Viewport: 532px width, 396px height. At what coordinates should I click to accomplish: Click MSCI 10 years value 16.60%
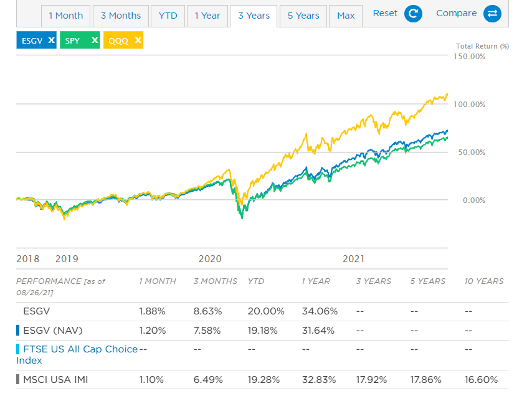point(481,379)
